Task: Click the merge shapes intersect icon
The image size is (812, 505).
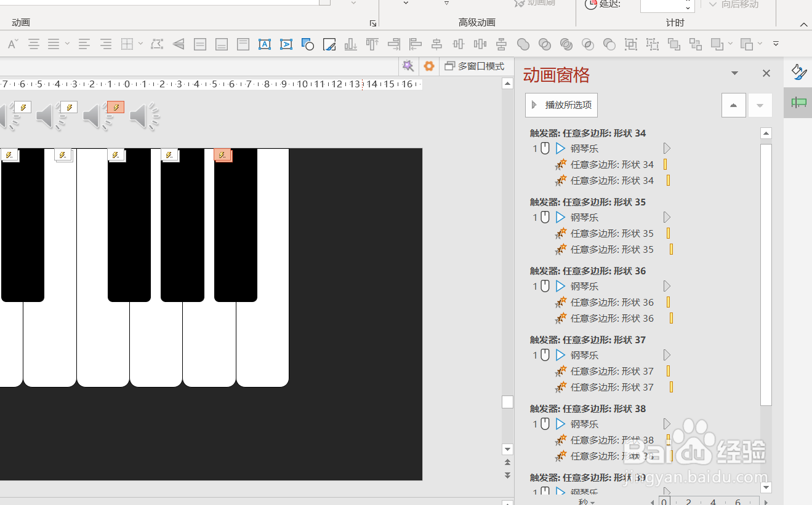Action: click(588, 44)
